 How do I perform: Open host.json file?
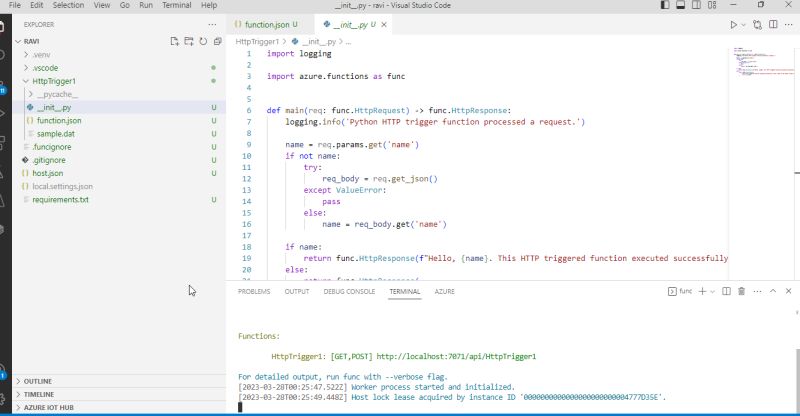[x=118, y=174]
